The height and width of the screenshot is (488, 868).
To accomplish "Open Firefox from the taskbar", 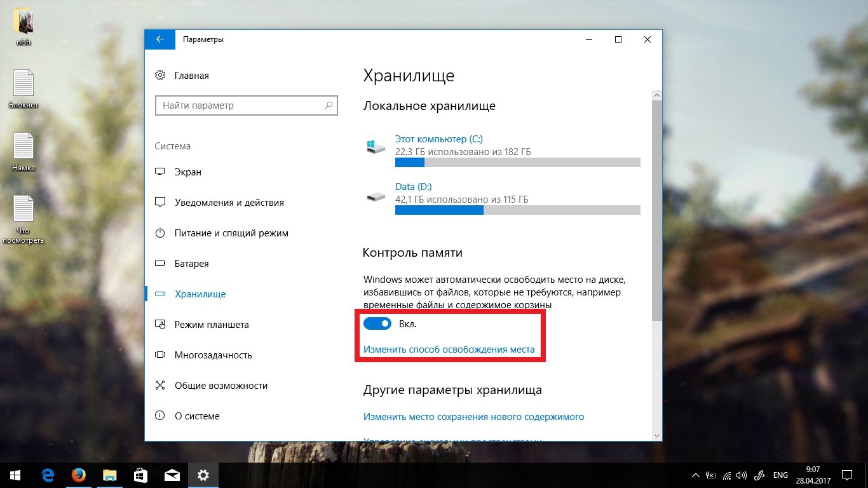I will point(79,475).
